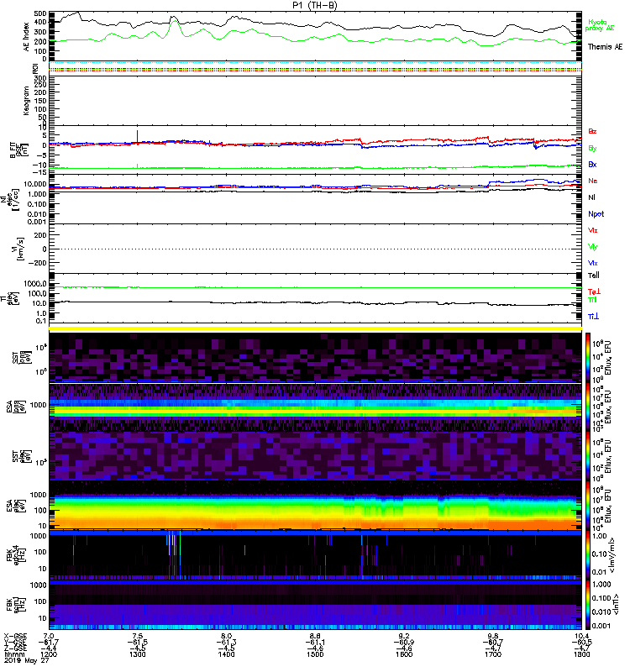Click the '<|mV/m|>' color bar unit label
630x672 pixels.
click(x=613, y=555)
